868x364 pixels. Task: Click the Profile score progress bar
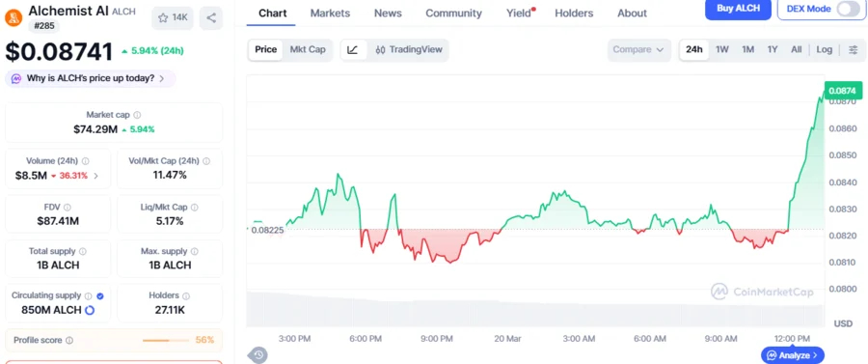[165, 340]
